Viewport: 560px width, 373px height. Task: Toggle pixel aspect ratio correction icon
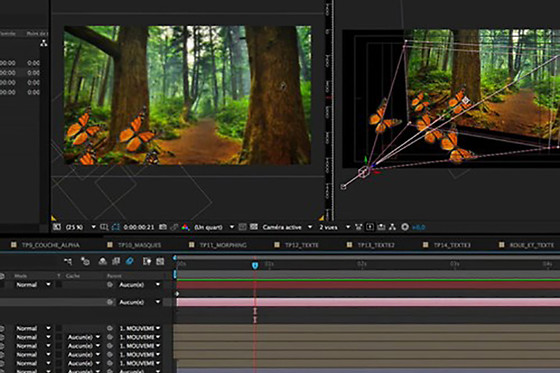359,227
